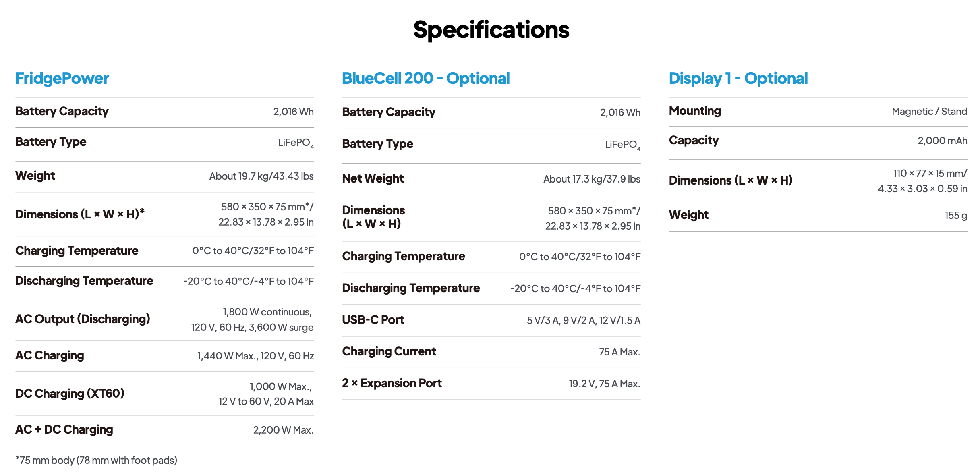Viewport: 980px width, 473px height.
Task: Click the BlueCell Charging Current label
Action: tap(389, 351)
